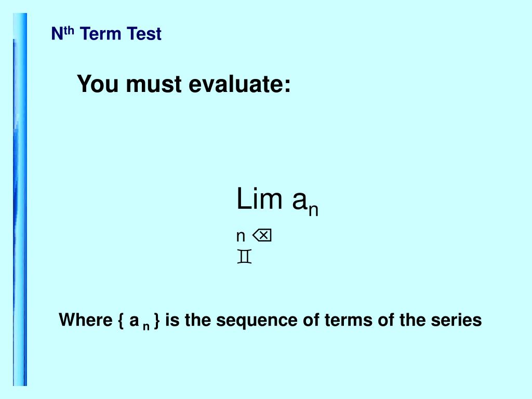Select the 'Nth Term Test' slide title
The image size is (532, 399).
pos(106,34)
